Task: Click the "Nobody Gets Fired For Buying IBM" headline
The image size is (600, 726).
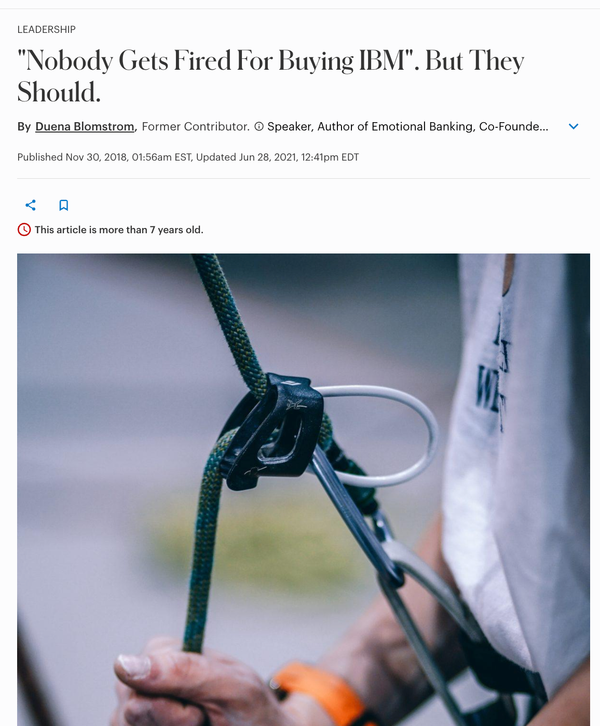Action: pyautogui.click(x=271, y=76)
